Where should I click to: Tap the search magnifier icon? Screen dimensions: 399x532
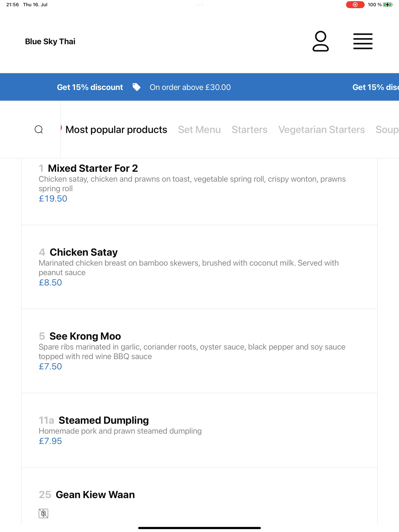(x=39, y=129)
